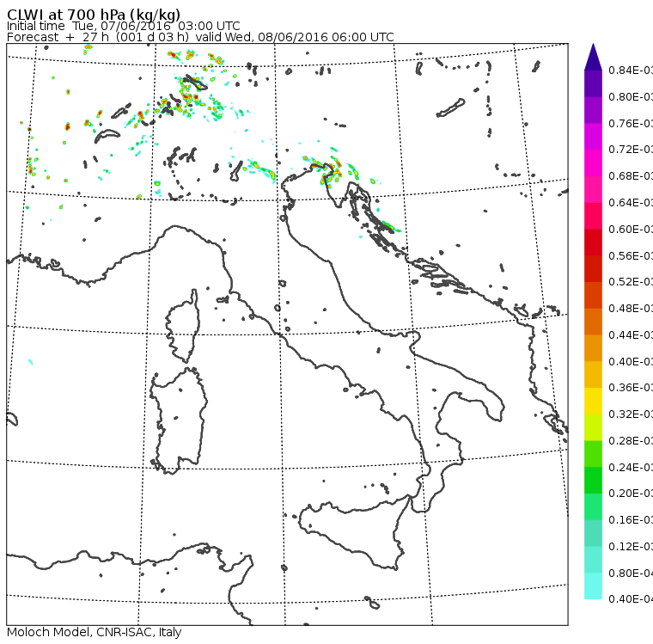Click the island of Corsica on the map
The width and height of the screenshot is (653, 644).
(184, 328)
